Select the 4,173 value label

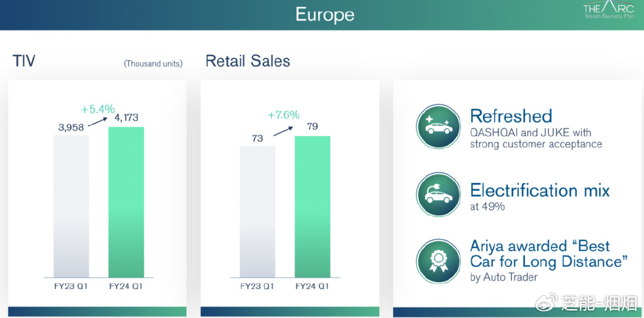coord(126,118)
